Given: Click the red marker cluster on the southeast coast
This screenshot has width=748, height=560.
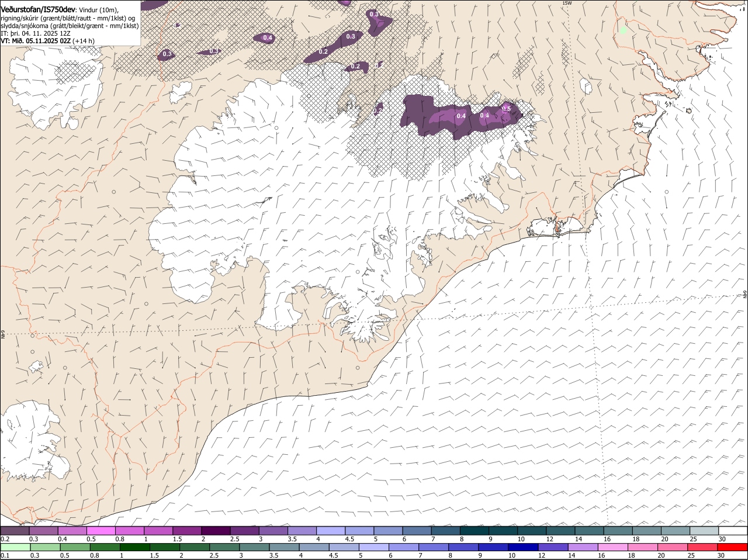Looking at the screenshot, I should click(557, 229).
